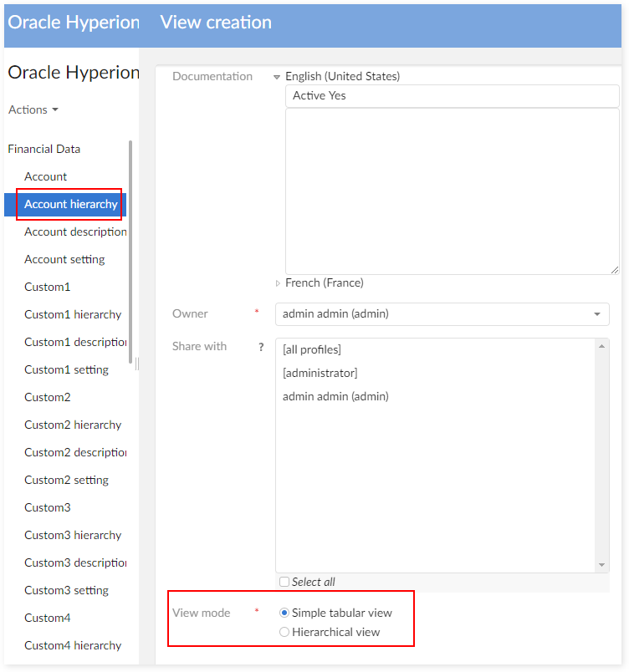Click the documentation label input field
629x672 pixels.
pyautogui.click(x=452, y=96)
